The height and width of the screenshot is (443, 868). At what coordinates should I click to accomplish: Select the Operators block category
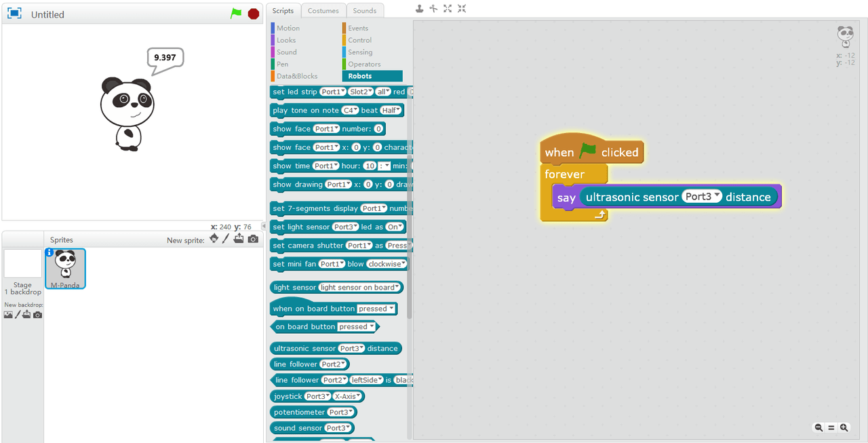tap(363, 64)
